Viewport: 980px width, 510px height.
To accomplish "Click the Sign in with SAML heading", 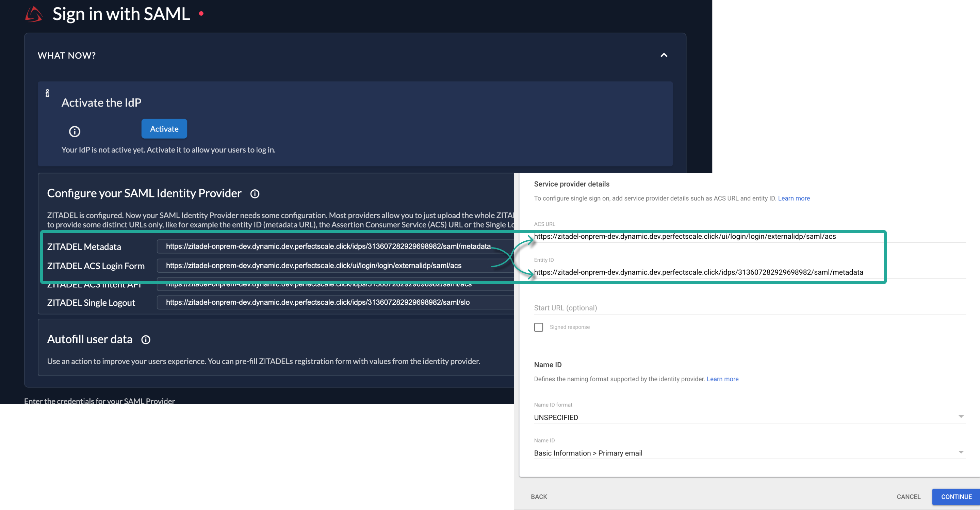I will point(121,14).
